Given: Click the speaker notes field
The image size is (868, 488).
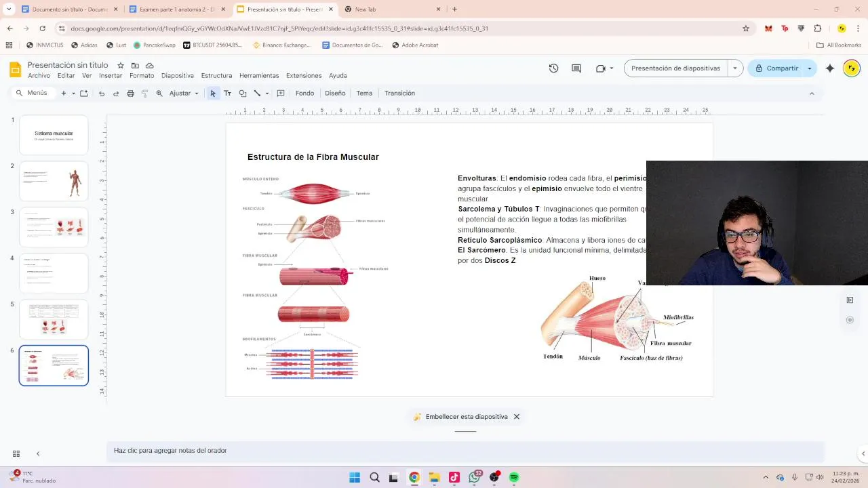Looking at the screenshot, I should pyautogui.click(x=465, y=451).
